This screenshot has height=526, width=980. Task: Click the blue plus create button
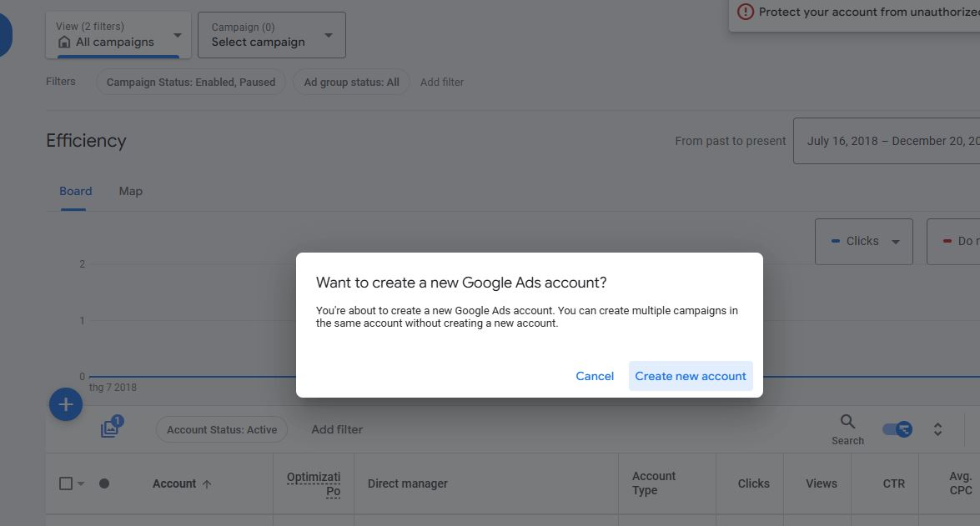(66, 404)
